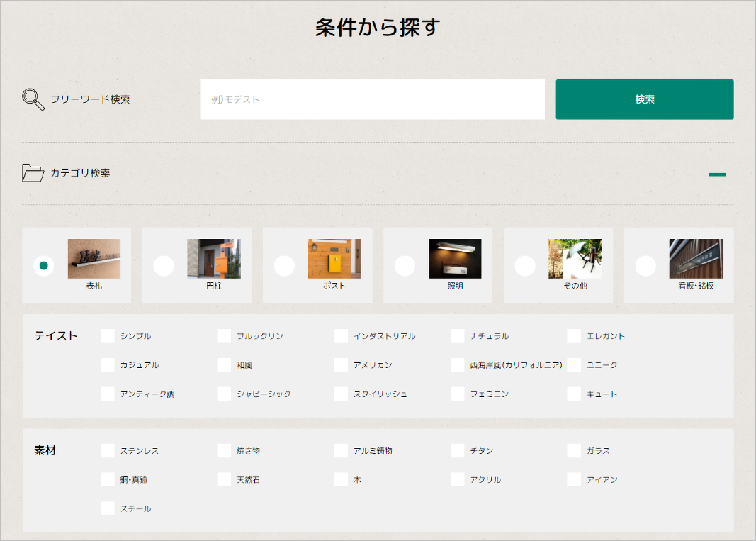Click the magnifying glass search icon
756x541 pixels.
click(x=33, y=99)
